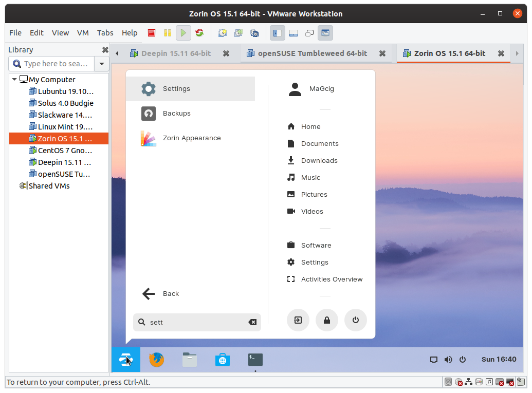Click the printer status icon
532x393 pixels.
click(x=479, y=382)
